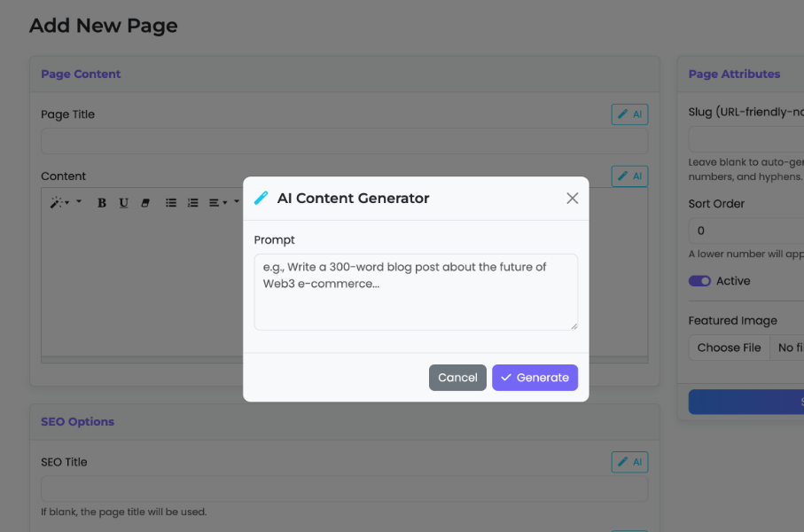Click the AI icon next to Page Title

point(629,113)
